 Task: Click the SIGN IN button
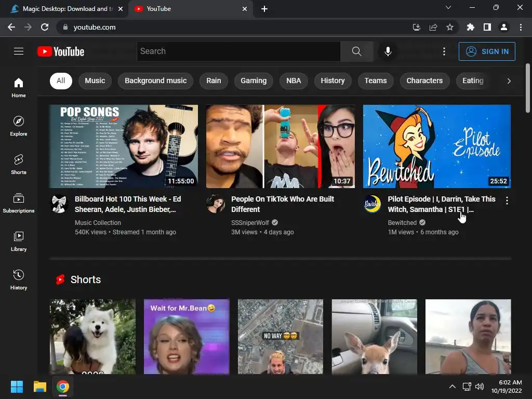click(487, 51)
